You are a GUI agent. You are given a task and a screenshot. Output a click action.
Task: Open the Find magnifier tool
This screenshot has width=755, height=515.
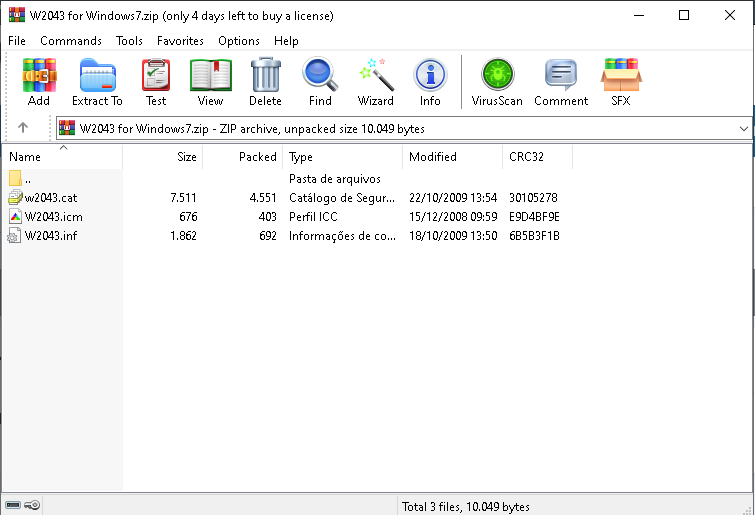pos(320,76)
